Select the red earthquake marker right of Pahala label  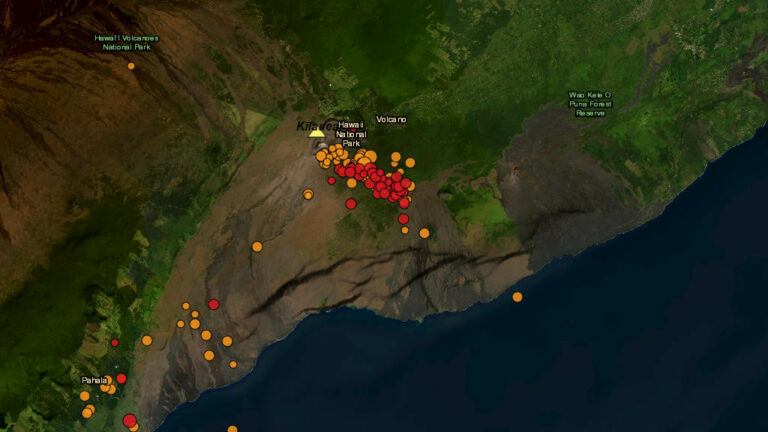coord(121,378)
